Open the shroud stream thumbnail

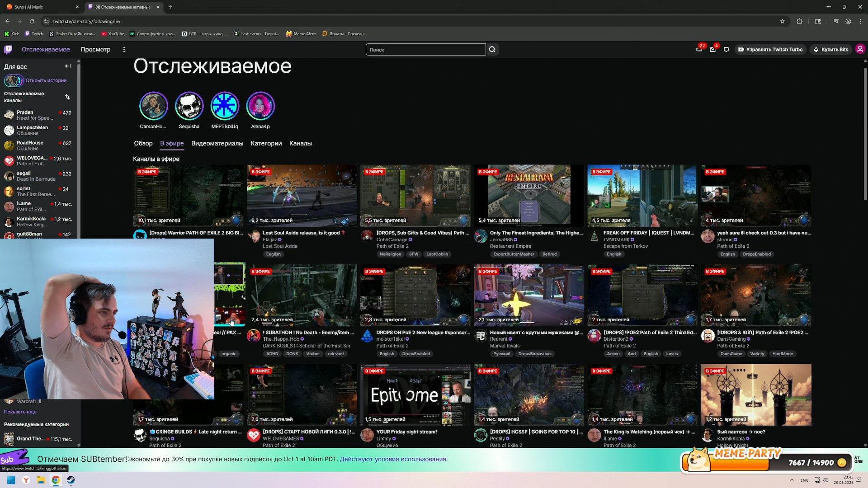[x=756, y=195]
